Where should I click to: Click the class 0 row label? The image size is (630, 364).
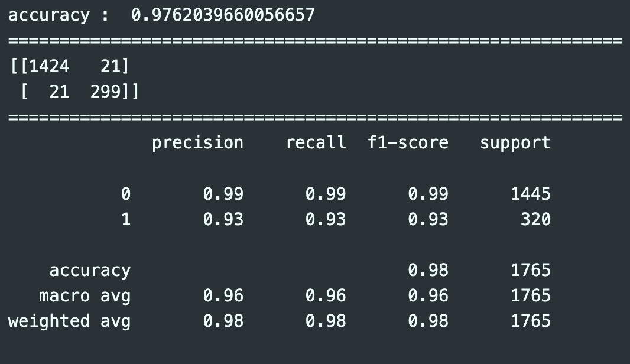(125, 194)
